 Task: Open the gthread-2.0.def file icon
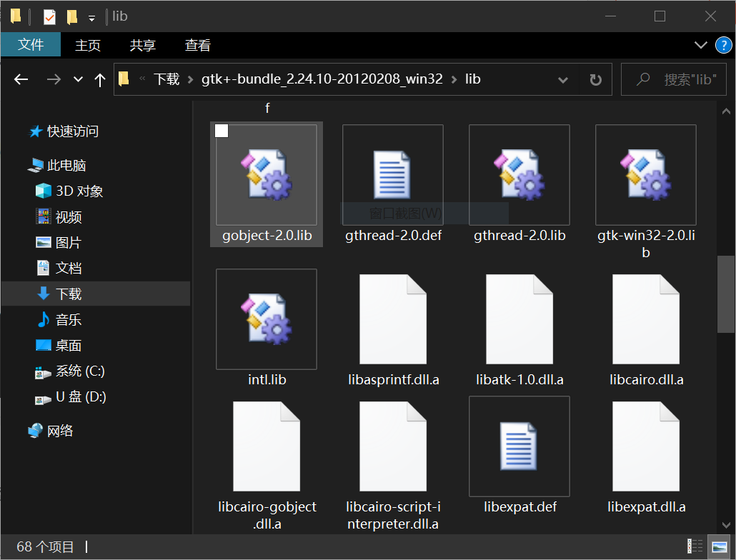click(x=392, y=175)
